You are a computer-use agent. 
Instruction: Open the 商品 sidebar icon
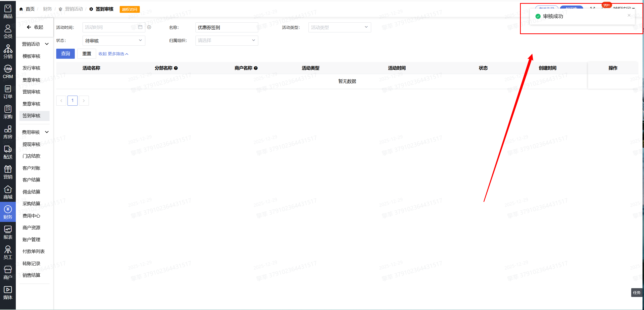coord(8,12)
